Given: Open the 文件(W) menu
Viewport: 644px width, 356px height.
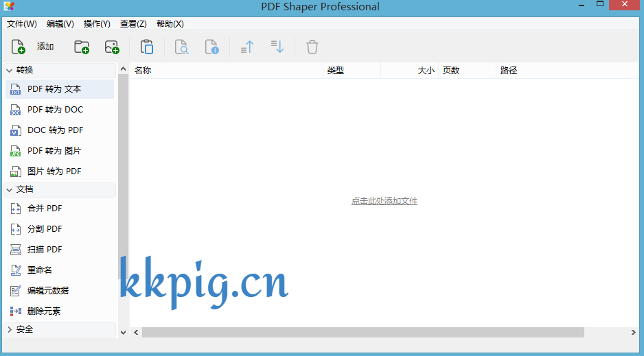Looking at the screenshot, I should tap(22, 24).
